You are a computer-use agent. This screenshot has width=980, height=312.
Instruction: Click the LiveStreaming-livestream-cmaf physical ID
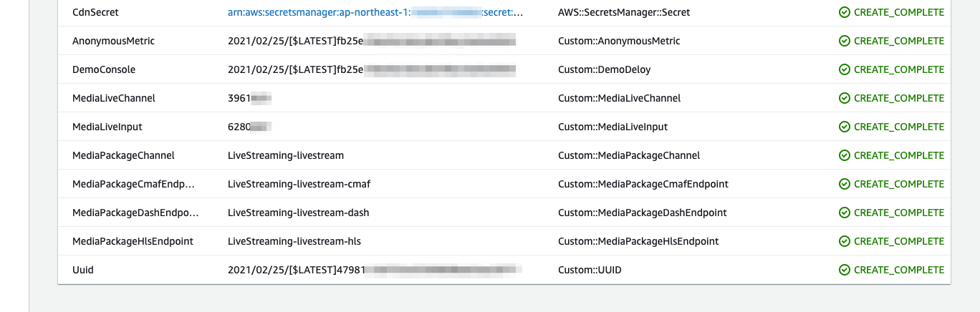[x=299, y=184]
